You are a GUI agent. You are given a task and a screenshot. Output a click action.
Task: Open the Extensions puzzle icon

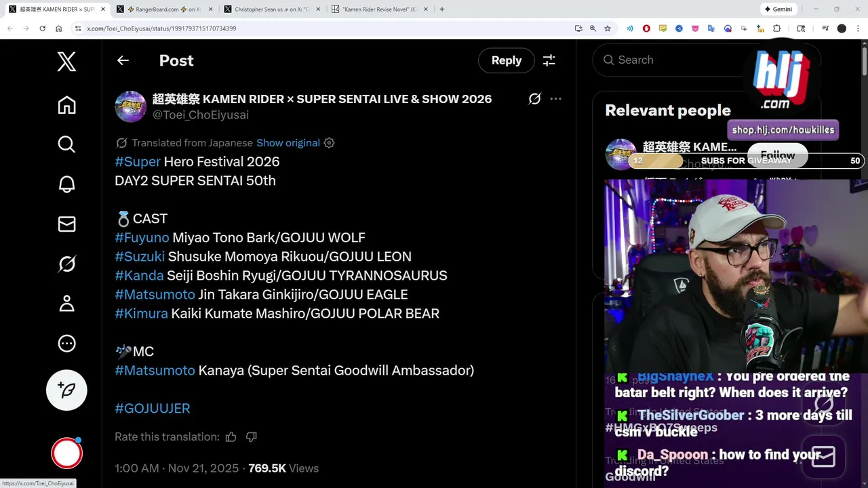pyautogui.click(x=777, y=28)
